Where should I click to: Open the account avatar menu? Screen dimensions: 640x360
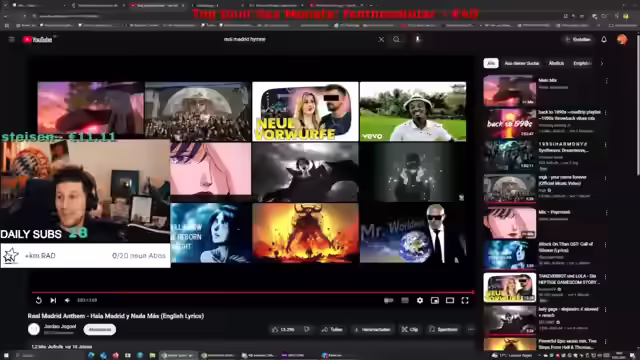pyautogui.click(x=622, y=39)
